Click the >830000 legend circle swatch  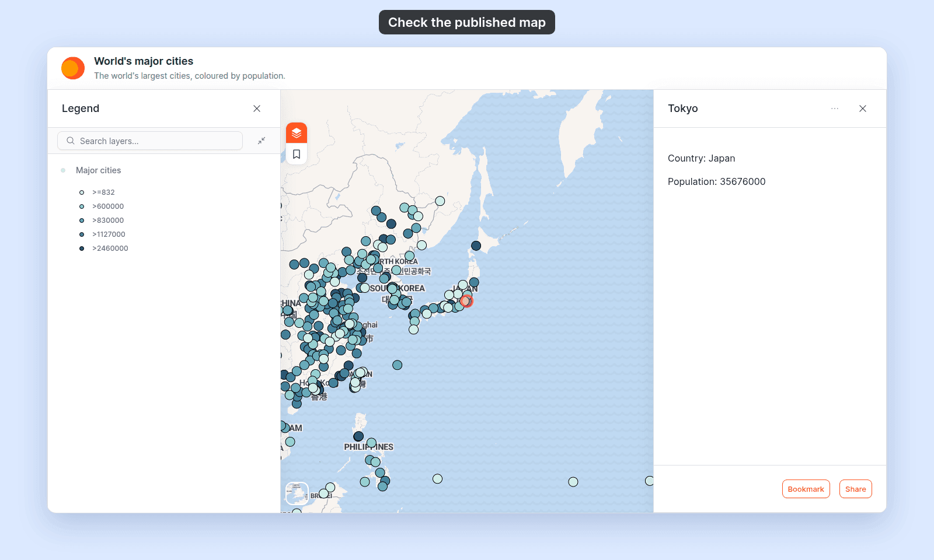82,220
